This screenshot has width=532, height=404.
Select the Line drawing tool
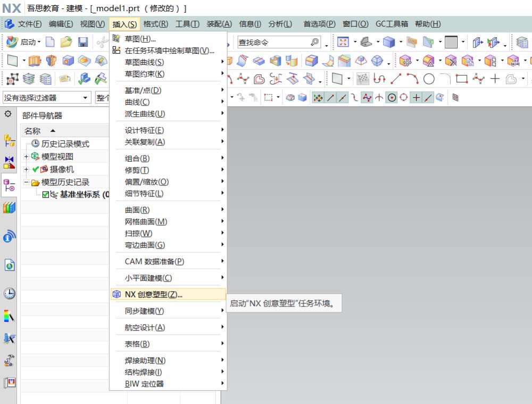click(x=395, y=79)
